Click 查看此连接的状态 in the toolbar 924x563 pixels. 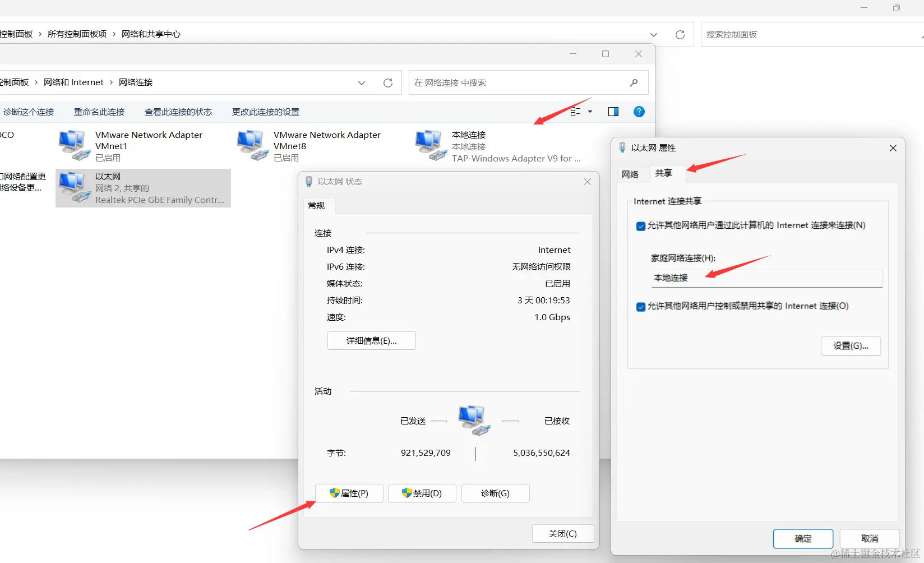click(x=178, y=112)
